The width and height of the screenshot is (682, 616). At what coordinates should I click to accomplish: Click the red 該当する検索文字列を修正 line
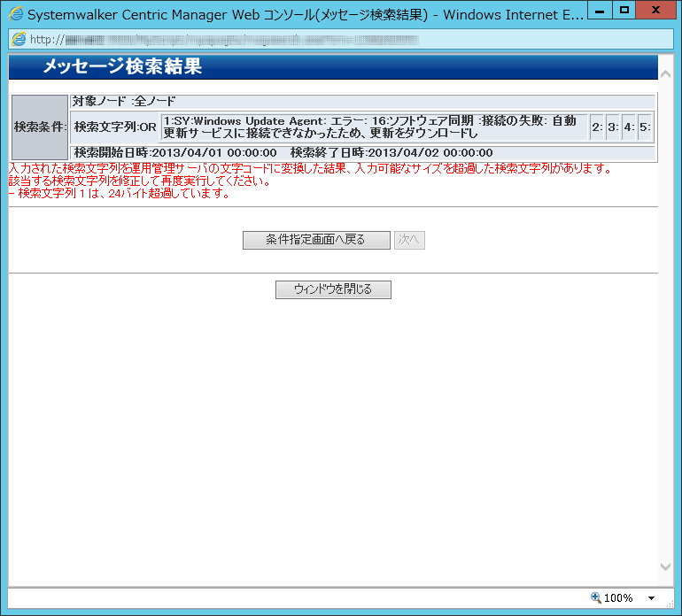pyautogui.click(x=139, y=181)
